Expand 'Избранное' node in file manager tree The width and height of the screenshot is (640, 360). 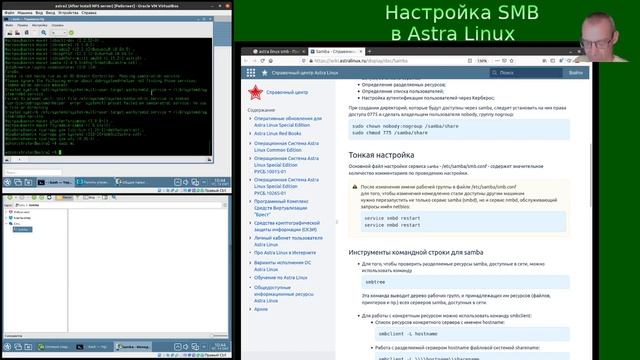point(7,212)
